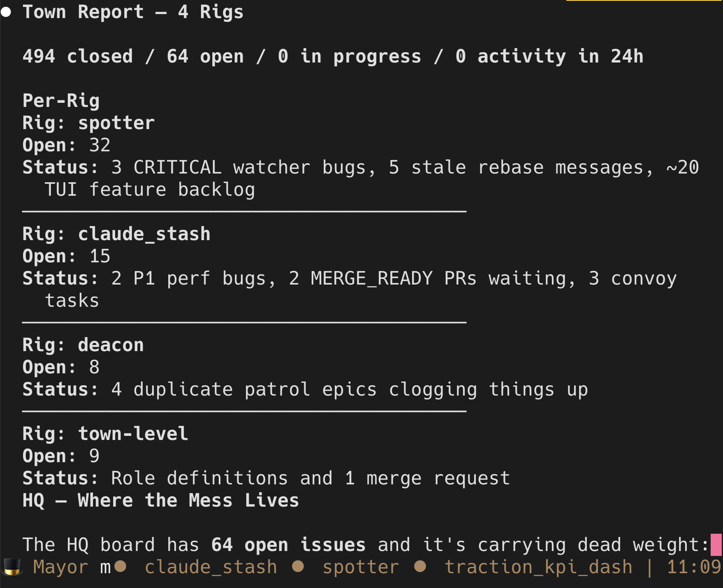Click the 11:09 clock in status bar
The height and width of the screenshot is (588, 723).
(x=693, y=567)
